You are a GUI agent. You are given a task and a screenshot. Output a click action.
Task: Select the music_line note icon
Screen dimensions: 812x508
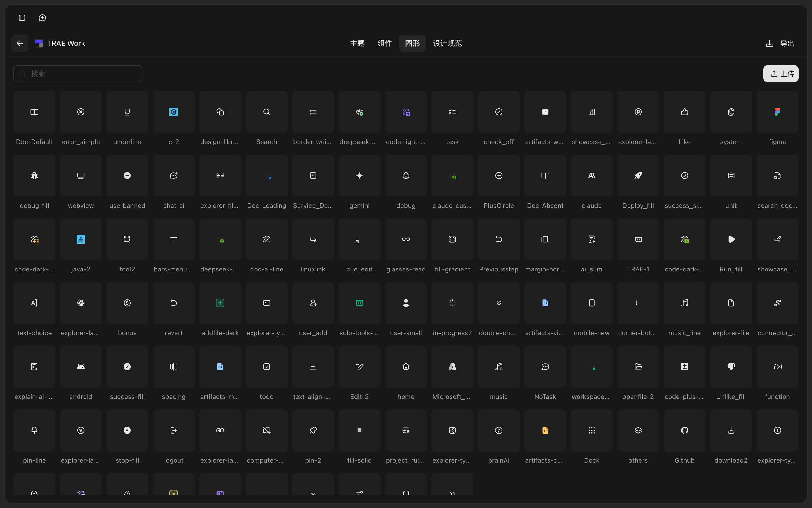click(x=684, y=303)
